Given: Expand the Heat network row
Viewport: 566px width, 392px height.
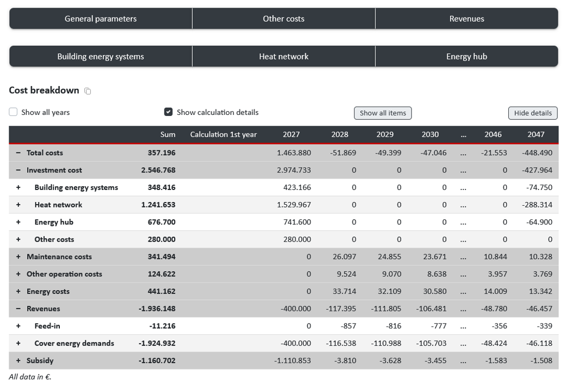Looking at the screenshot, I should [x=18, y=205].
